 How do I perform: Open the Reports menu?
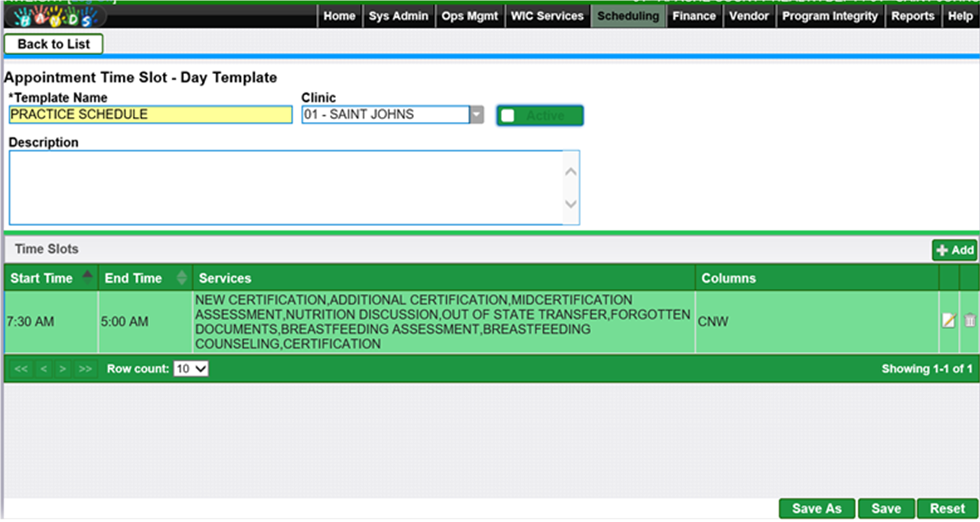point(912,16)
